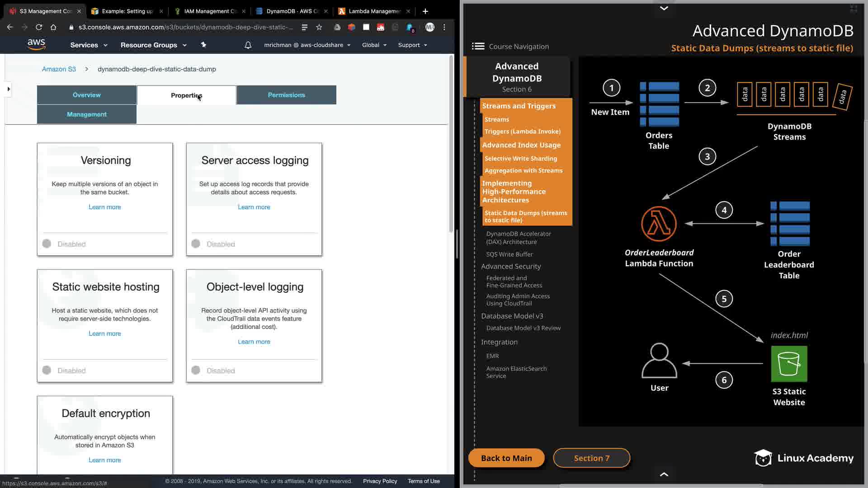Expand the Global region dropdown

click(x=374, y=45)
